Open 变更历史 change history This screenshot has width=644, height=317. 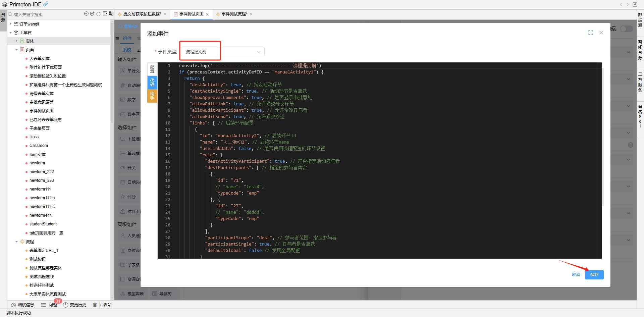pyautogui.click(x=75, y=305)
